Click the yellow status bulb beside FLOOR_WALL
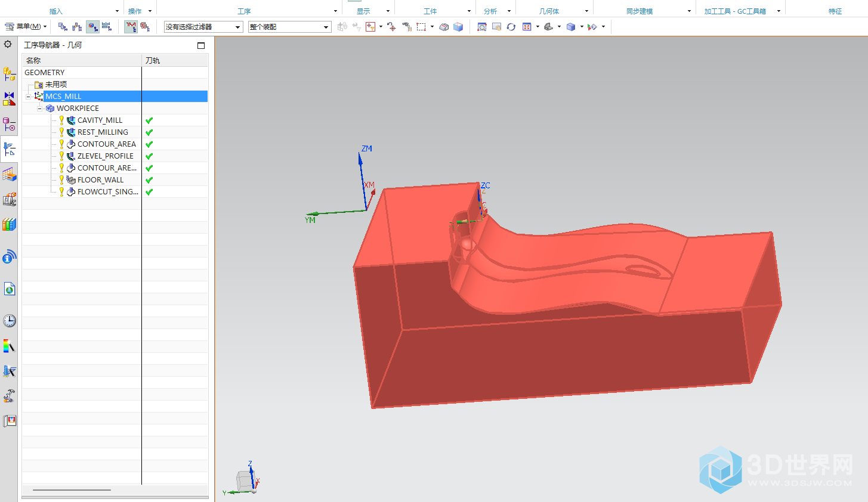This screenshot has height=502, width=868. 61,179
